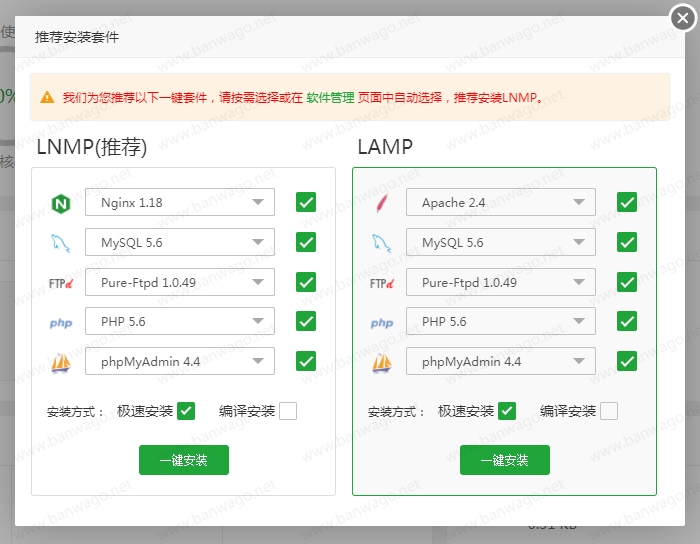700x544 pixels.
Task: Click the PHP logo icon in LNMP
Action: pyautogui.click(x=60, y=323)
